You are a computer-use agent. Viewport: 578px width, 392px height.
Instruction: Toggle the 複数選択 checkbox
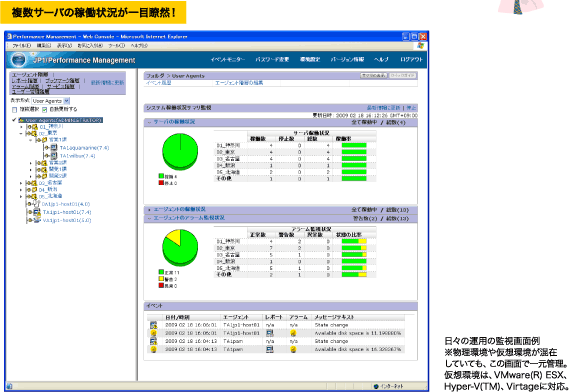tap(14, 110)
